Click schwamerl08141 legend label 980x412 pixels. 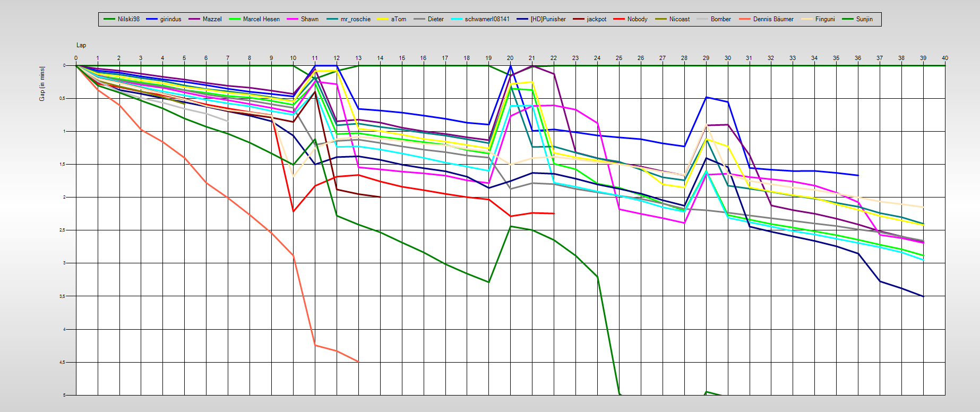click(487, 19)
